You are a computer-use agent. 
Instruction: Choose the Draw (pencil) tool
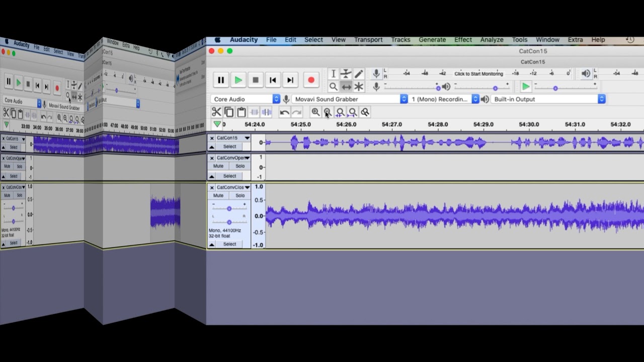click(x=359, y=74)
